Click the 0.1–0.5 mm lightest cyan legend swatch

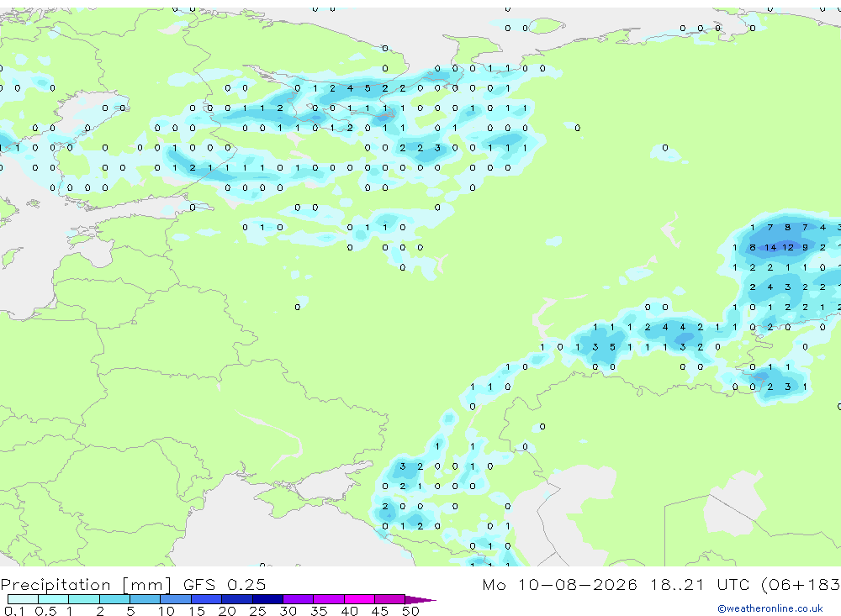pyautogui.click(x=23, y=599)
